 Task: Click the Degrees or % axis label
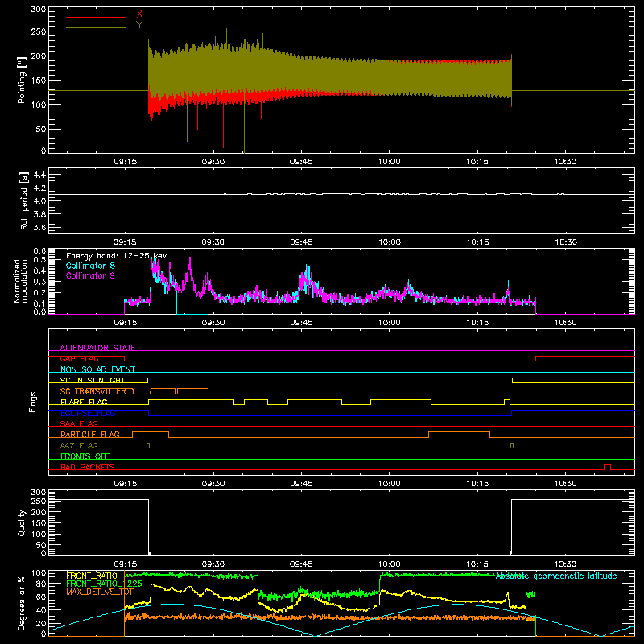tap(22, 603)
